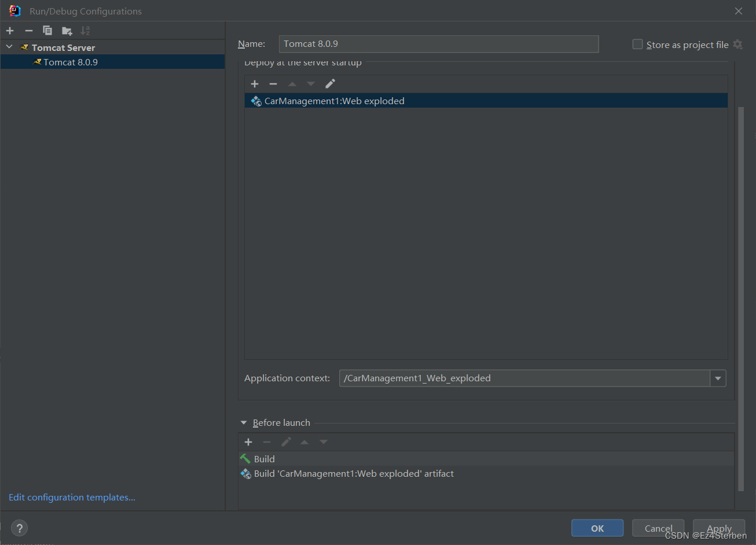Open the project file storage settings gear

(737, 45)
